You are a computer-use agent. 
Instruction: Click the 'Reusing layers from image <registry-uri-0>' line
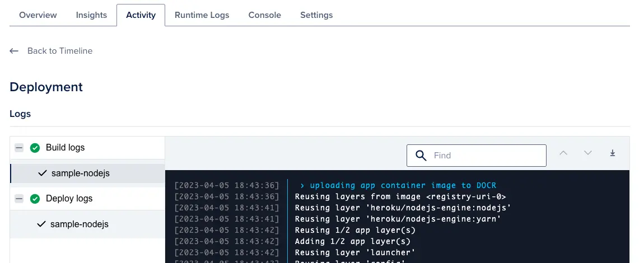pyautogui.click(x=400, y=196)
